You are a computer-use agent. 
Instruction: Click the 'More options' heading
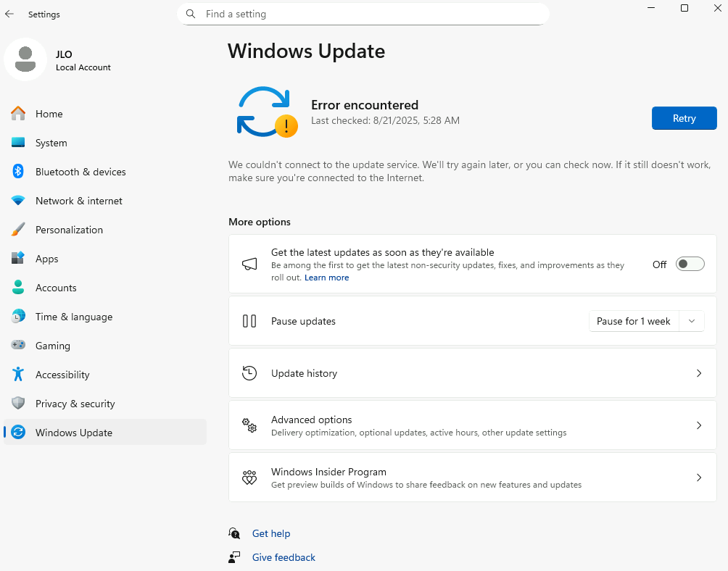(260, 222)
